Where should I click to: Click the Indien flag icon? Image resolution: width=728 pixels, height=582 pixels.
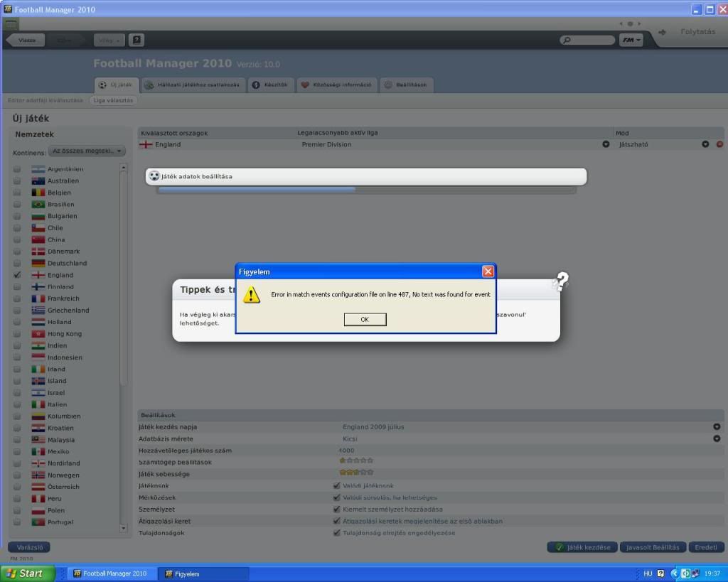[38, 346]
